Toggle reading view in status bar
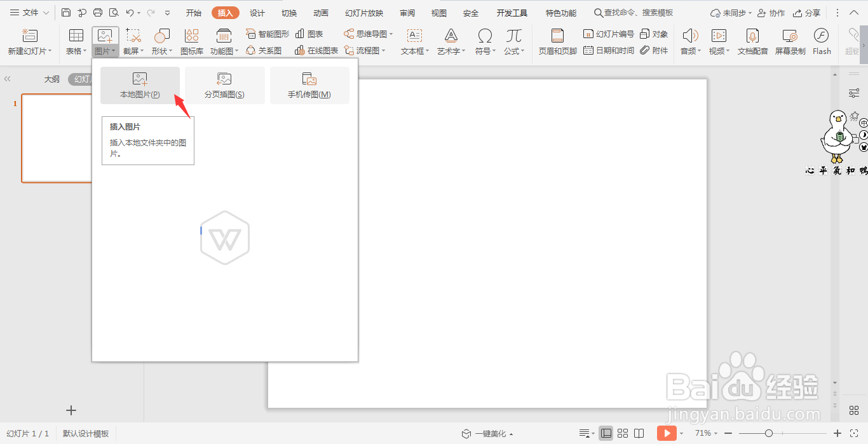This screenshot has width=868, height=444. click(x=639, y=433)
